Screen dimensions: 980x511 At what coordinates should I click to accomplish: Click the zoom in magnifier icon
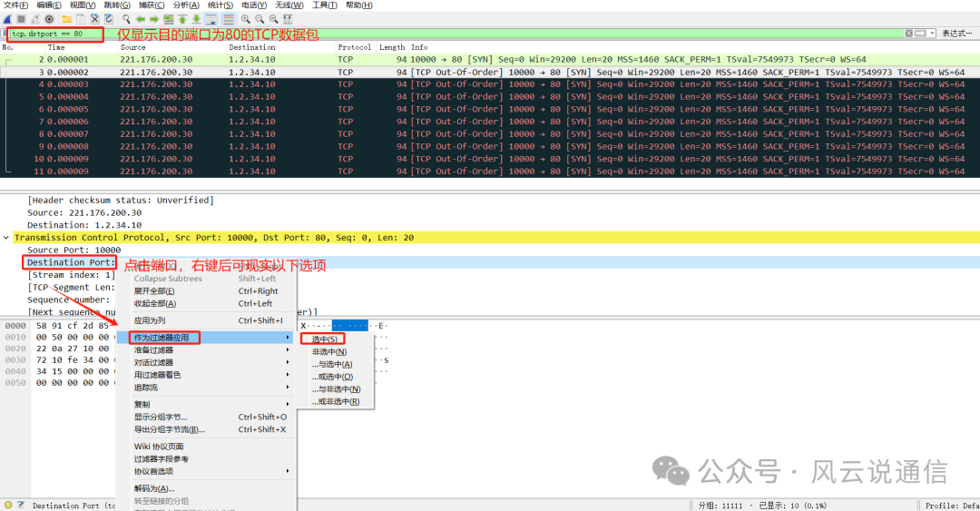[x=246, y=19]
